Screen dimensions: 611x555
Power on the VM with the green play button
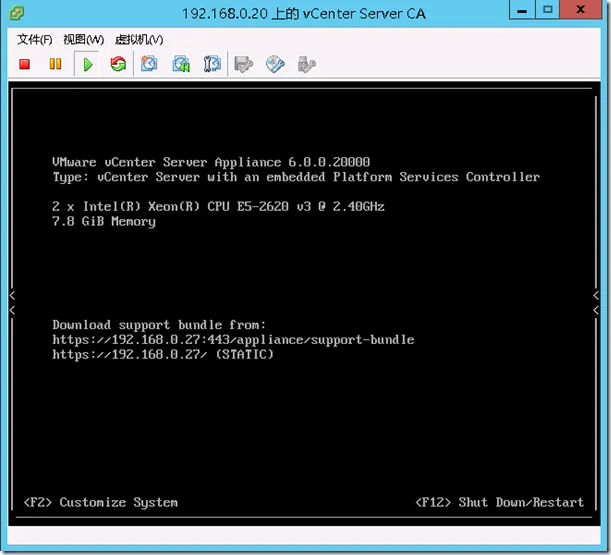(88, 64)
